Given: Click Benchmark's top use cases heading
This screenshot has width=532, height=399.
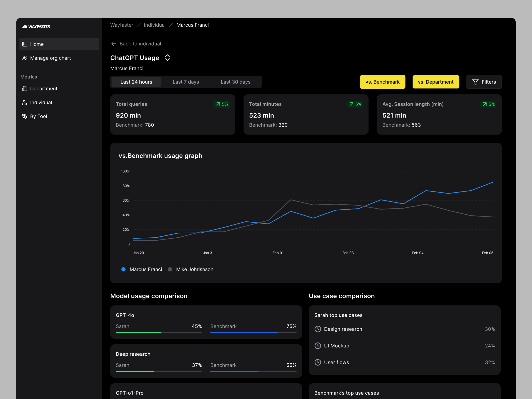Looking at the screenshot, I should coord(347,393).
